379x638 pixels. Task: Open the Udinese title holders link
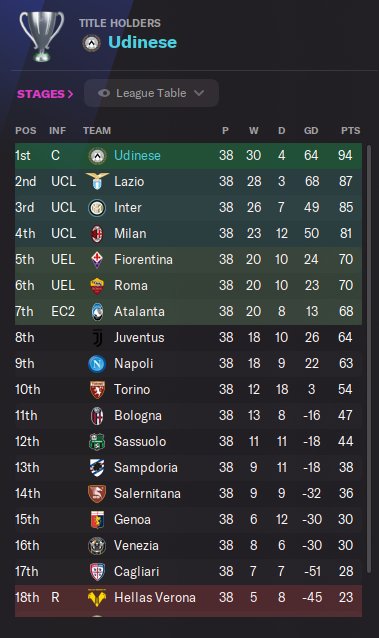142,42
